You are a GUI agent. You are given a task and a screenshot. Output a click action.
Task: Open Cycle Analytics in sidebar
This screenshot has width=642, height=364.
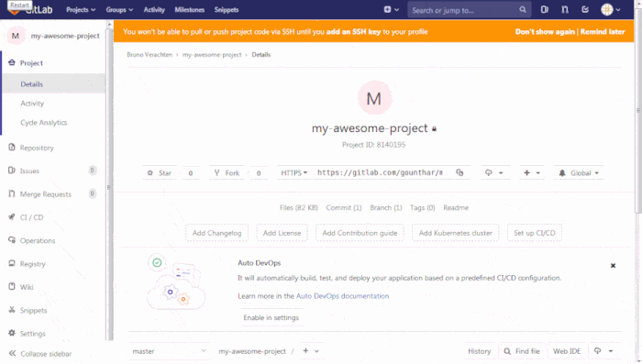point(44,123)
